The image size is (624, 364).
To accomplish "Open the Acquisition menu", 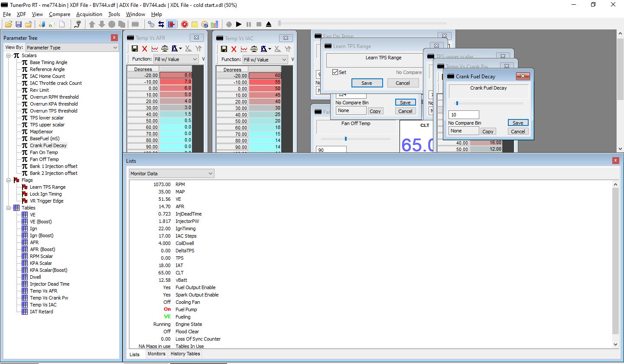I will tap(89, 14).
